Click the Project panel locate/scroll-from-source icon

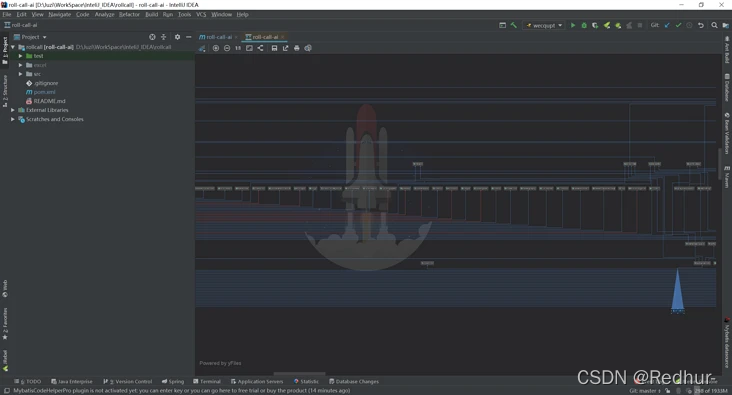tap(152, 37)
